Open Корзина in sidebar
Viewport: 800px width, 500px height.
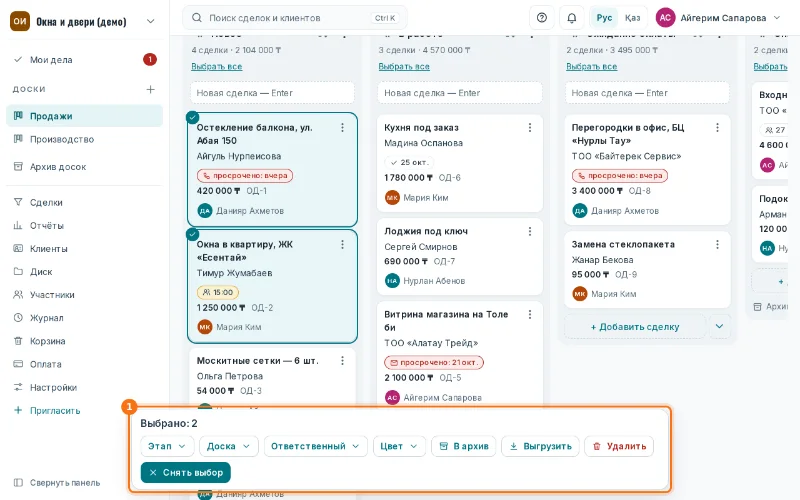pyautogui.click(x=84, y=341)
